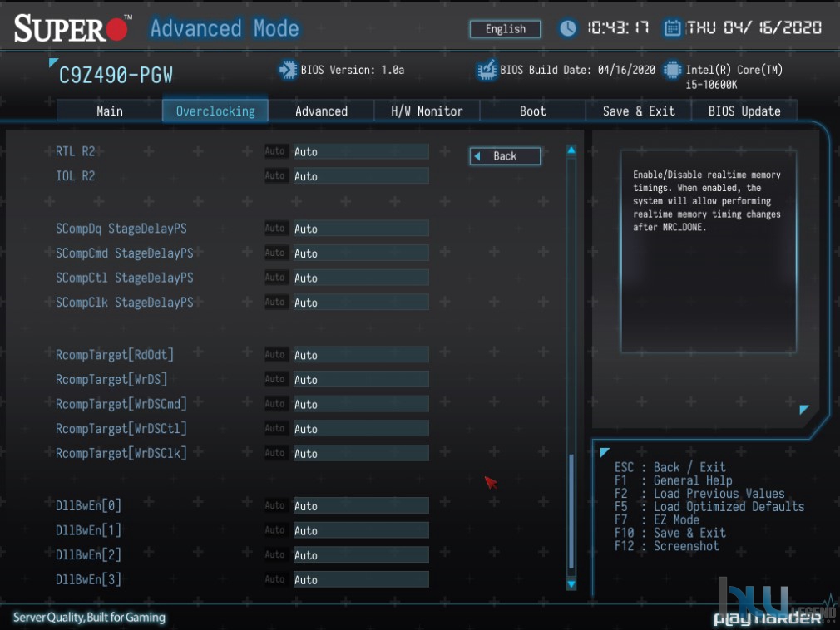840x630 pixels.
Task: Open the DllBwEn[3] value field
Action: 361,579
